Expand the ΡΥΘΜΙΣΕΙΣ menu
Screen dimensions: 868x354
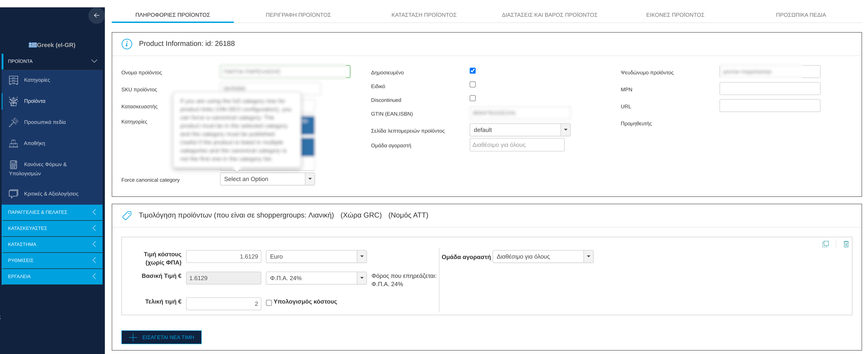52,260
